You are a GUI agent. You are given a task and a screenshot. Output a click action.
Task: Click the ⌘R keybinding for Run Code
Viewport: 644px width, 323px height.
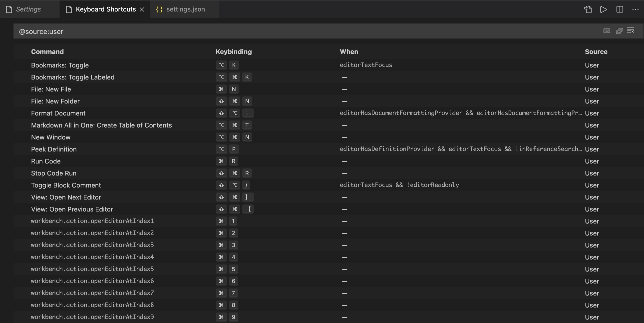pyautogui.click(x=227, y=161)
